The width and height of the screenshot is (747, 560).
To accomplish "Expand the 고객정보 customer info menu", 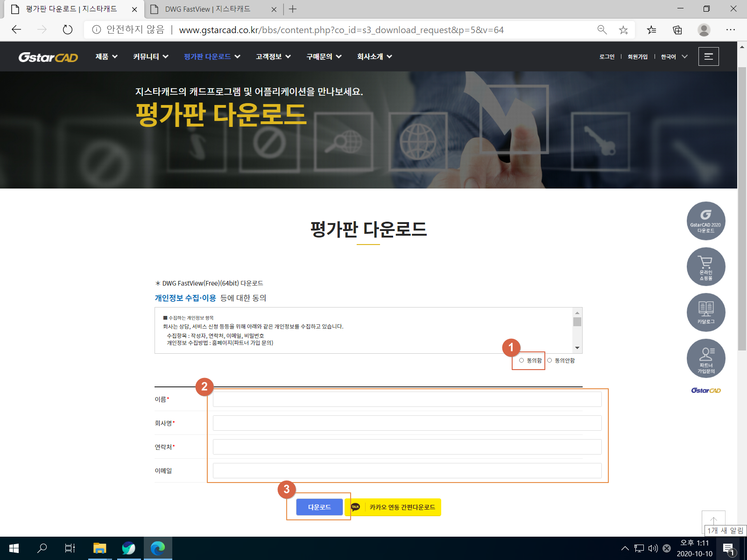I will (273, 56).
